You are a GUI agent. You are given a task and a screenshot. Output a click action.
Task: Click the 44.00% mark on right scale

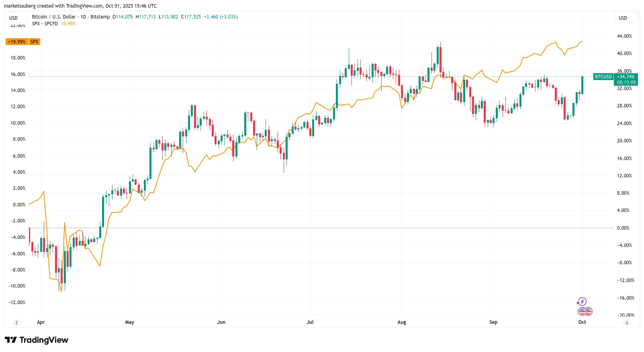click(x=624, y=36)
